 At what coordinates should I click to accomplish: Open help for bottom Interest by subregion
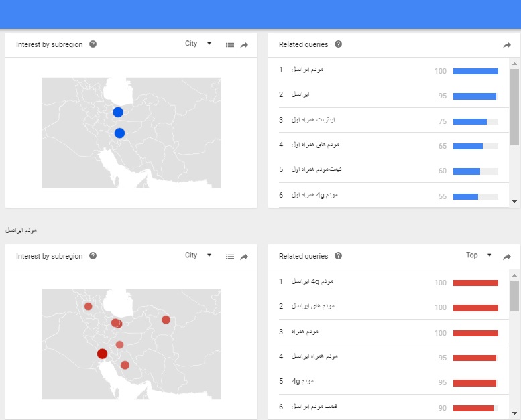93,256
